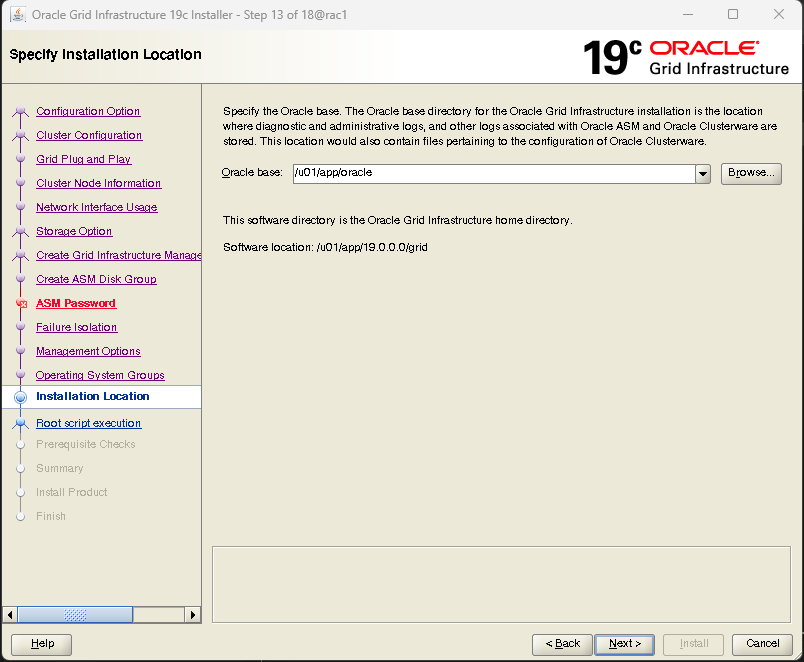Click the sidebar horizontal scrollbar thumb
Screen dimensions: 804x662
point(75,614)
